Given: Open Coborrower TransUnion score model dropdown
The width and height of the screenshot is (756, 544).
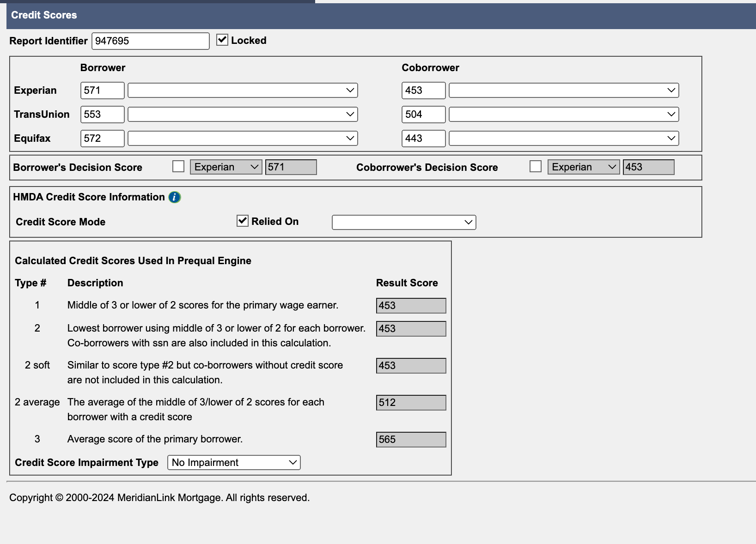Looking at the screenshot, I should click(x=564, y=115).
